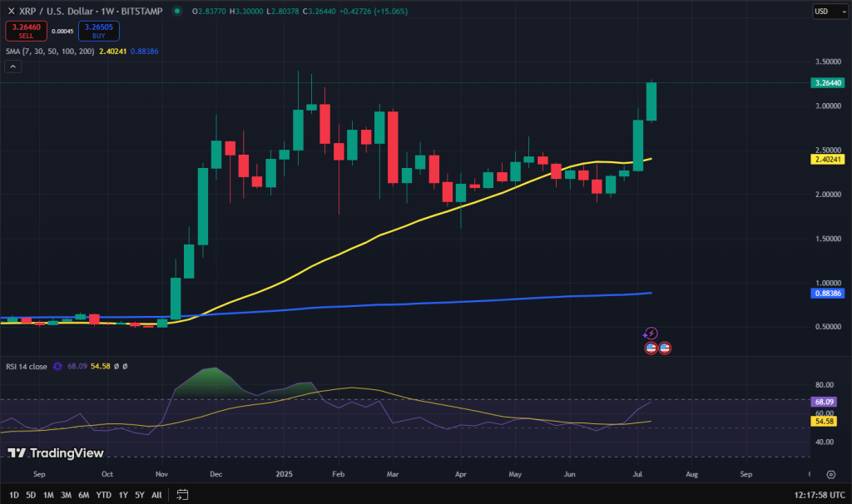The height and width of the screenshot is (504, 852).
Task: Click the purple RSI loading icon
Action: click(57, 367)
